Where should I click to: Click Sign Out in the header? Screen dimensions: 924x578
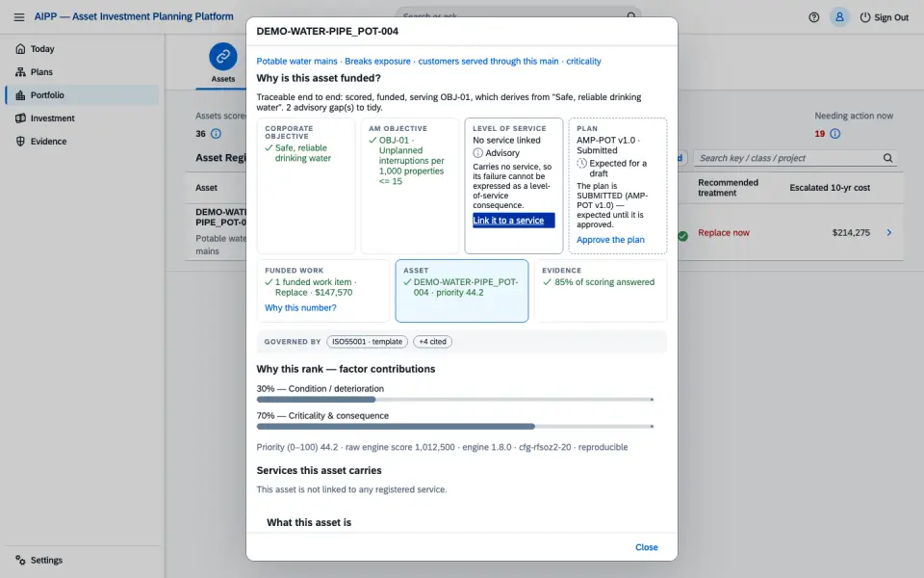coord(884,17)
